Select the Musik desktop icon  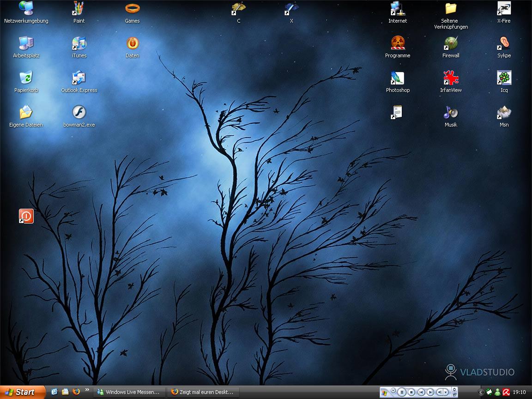point(451,116)
